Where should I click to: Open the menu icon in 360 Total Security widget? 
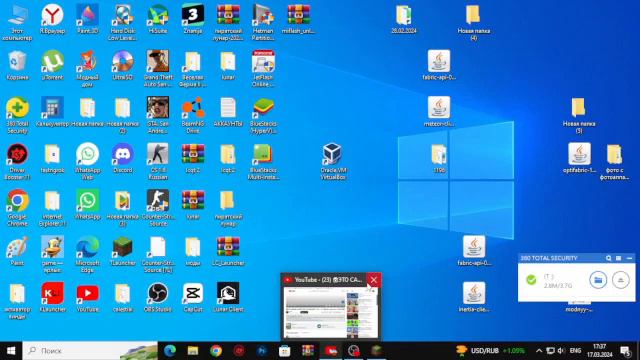(x=618, y=258)
